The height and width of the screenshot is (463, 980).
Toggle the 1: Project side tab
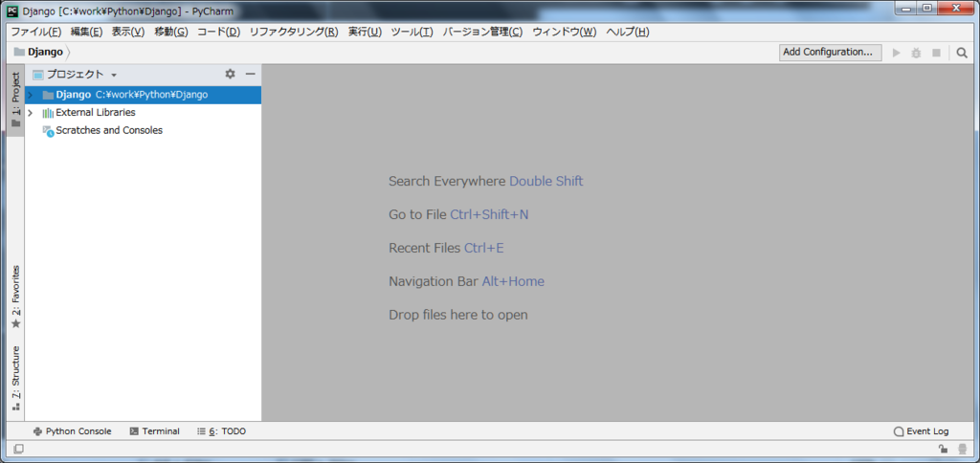click(x=15, y=100)
